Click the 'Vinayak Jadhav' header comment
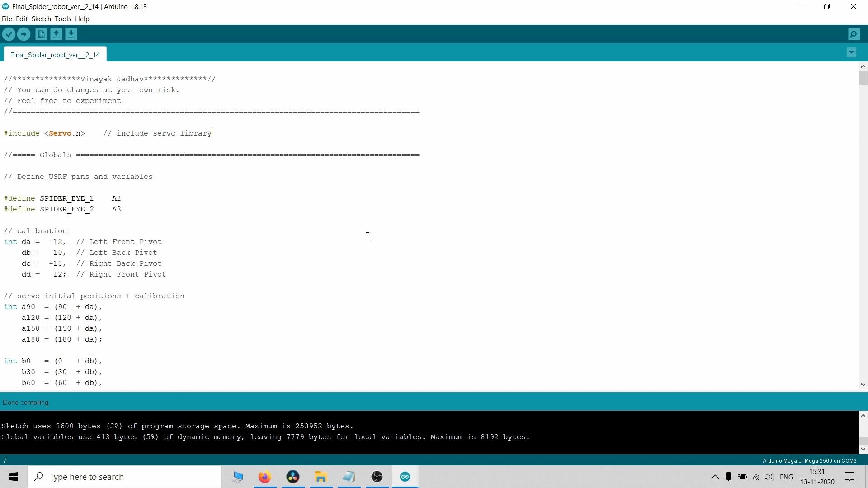This screenshot has height=488, width=868. pyautogui.click(x=110, y=79)
